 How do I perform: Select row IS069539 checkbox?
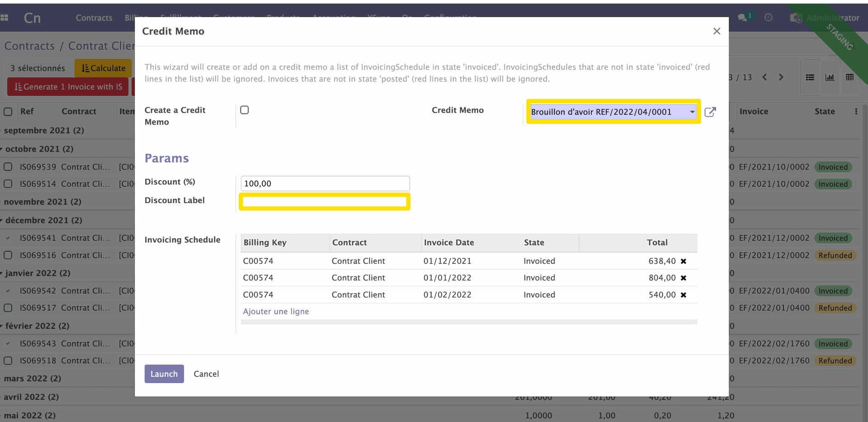tap(8, 167)
